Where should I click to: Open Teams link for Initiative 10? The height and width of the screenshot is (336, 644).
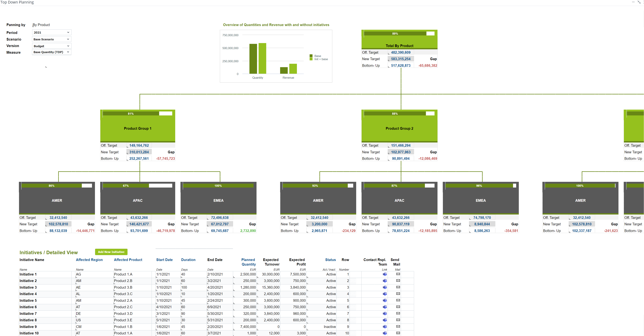pos(385,333)
